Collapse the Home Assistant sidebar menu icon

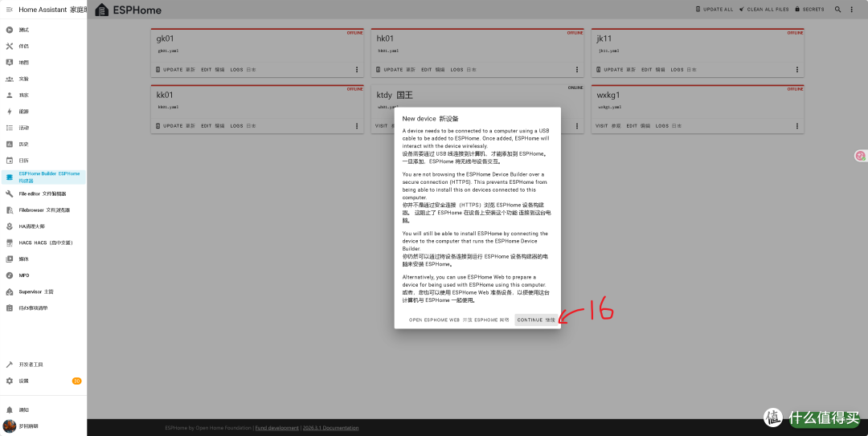9,10
